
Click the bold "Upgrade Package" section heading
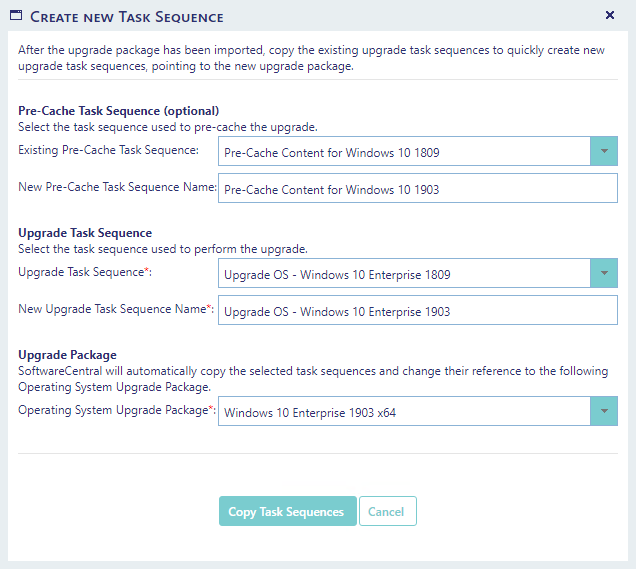click(x=67, y=355)
